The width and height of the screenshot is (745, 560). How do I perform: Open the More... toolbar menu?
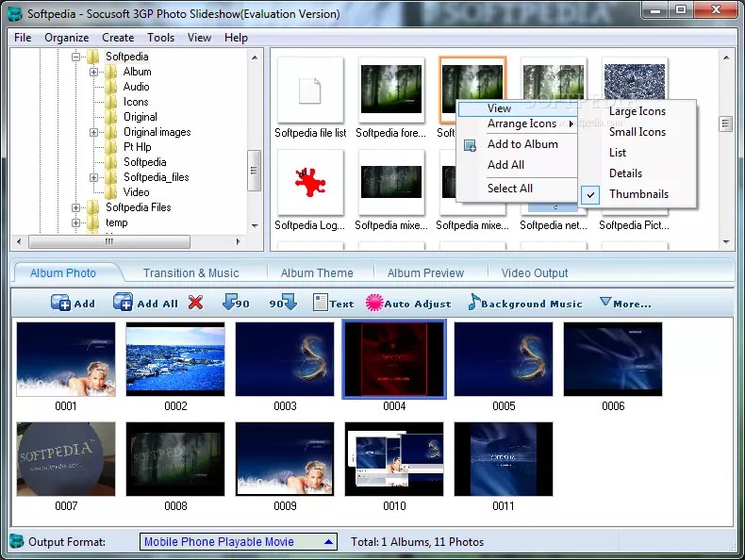pos(625,303)
